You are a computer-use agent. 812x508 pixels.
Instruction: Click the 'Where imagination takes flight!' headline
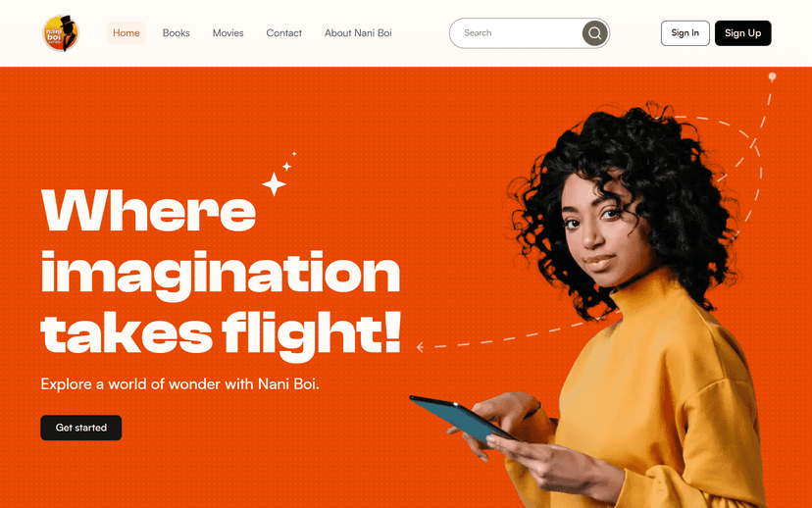pyautogui.click(x=221, y=275)
